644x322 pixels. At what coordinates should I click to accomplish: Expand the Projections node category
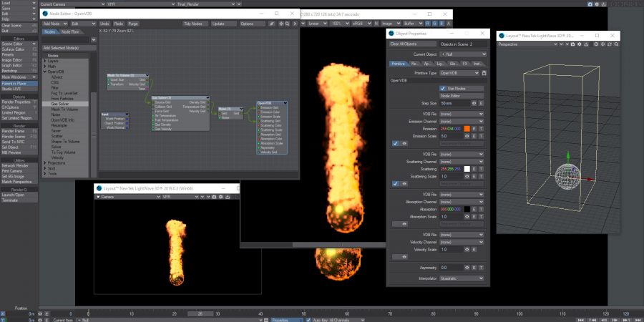[x=54, y=162]
